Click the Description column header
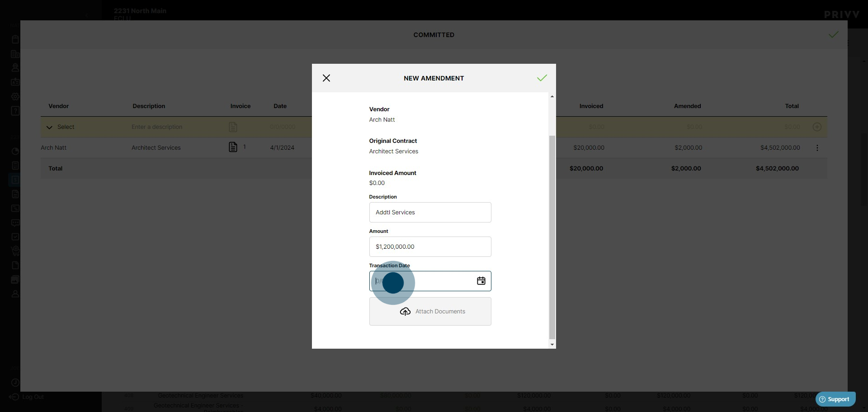Image resolution: width=868 pixels, height=412 pixels. pyautogui.click(x=149, y=106)
